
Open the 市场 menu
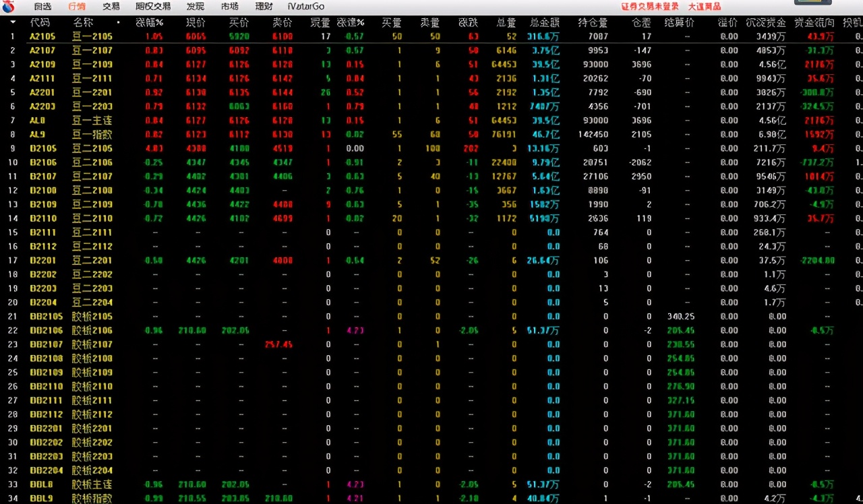[x=230, y=7]
